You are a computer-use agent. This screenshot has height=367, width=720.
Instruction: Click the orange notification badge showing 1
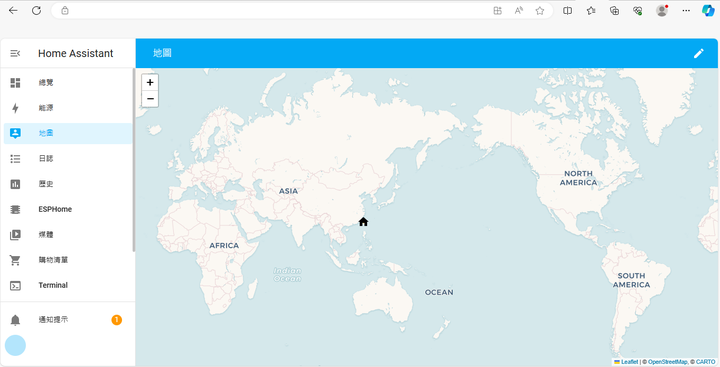coord(117,320)
